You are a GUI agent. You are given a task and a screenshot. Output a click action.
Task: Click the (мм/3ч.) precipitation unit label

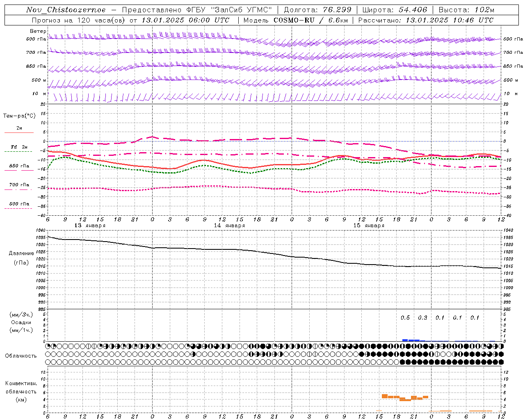pyautogui.click(x=21, y=315)
